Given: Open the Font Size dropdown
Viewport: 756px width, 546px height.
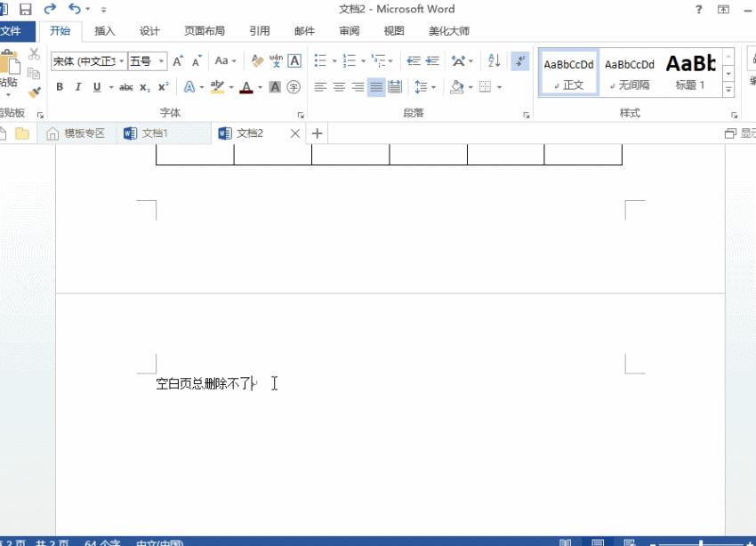Looking at the screenshot, I should (x=159, y=60).
